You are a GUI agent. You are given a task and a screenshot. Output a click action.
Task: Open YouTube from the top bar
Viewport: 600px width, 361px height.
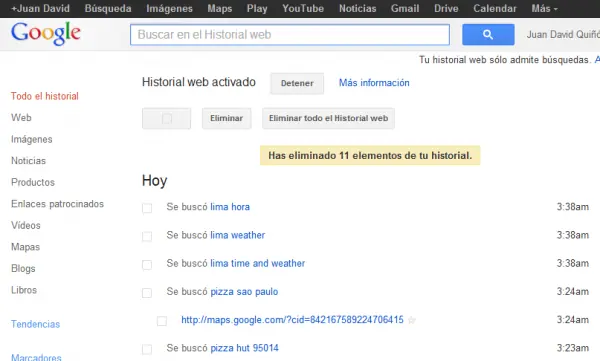[x=303, y=8]
